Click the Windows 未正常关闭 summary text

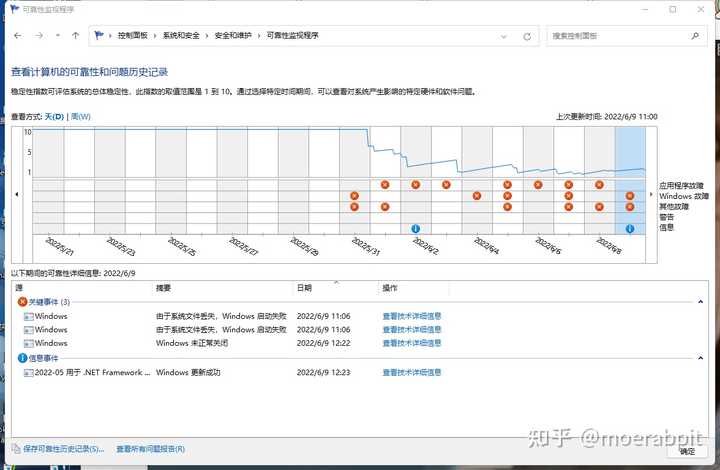click(x=192, y=343)
